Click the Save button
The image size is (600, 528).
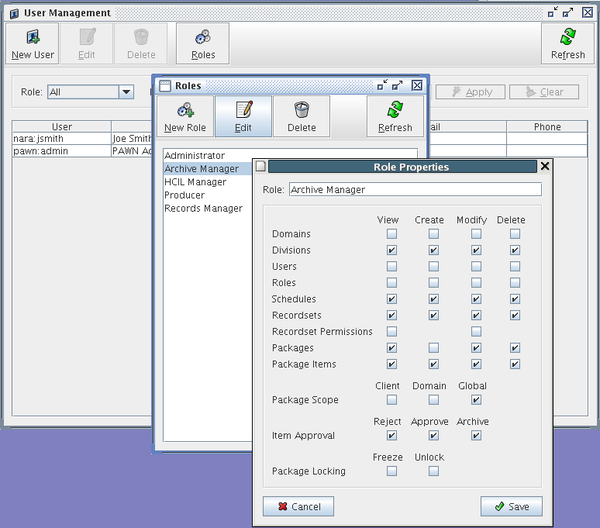[x=510, y=506]
